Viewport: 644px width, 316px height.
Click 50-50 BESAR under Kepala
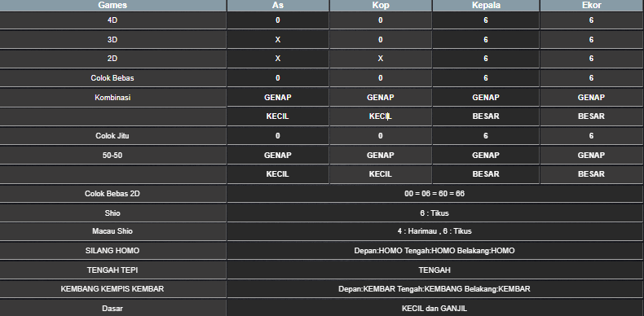click(486, 174)
